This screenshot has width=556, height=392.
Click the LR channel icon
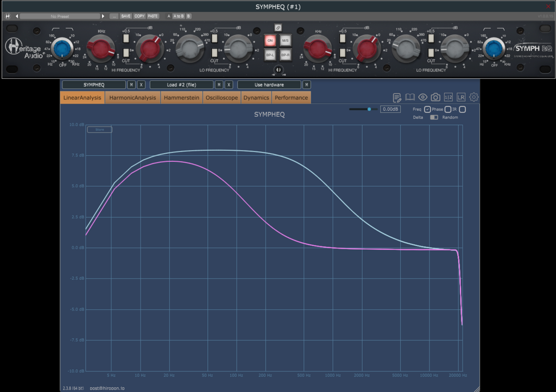(461, 97)
